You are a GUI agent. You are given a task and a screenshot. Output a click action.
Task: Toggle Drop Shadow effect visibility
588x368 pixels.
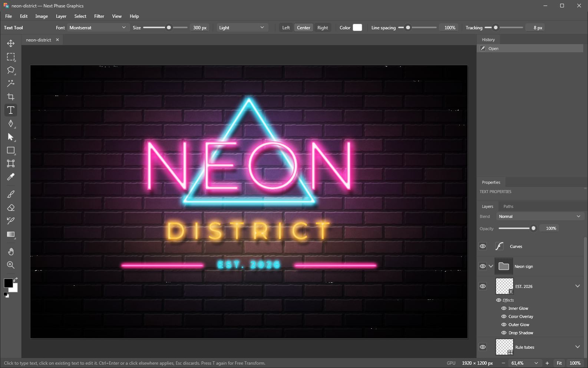point(504,333)
